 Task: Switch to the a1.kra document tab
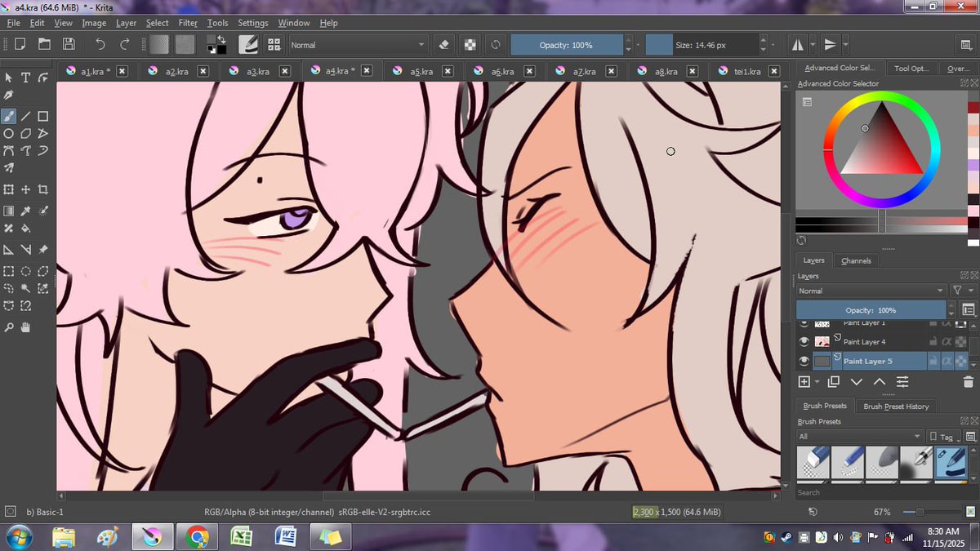point(96,71)
